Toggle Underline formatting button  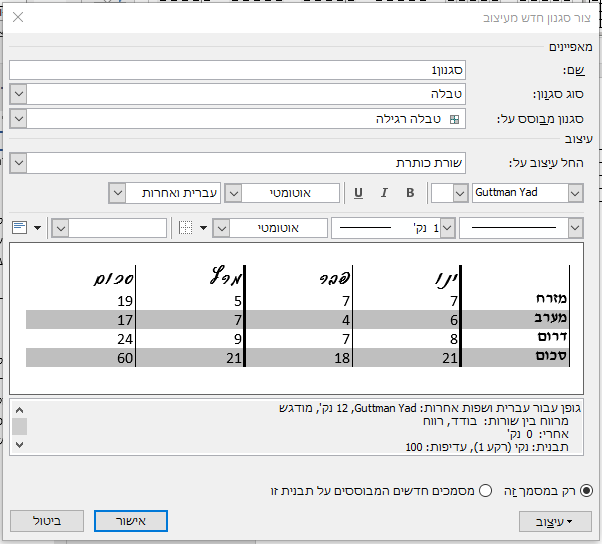(358, 193)
